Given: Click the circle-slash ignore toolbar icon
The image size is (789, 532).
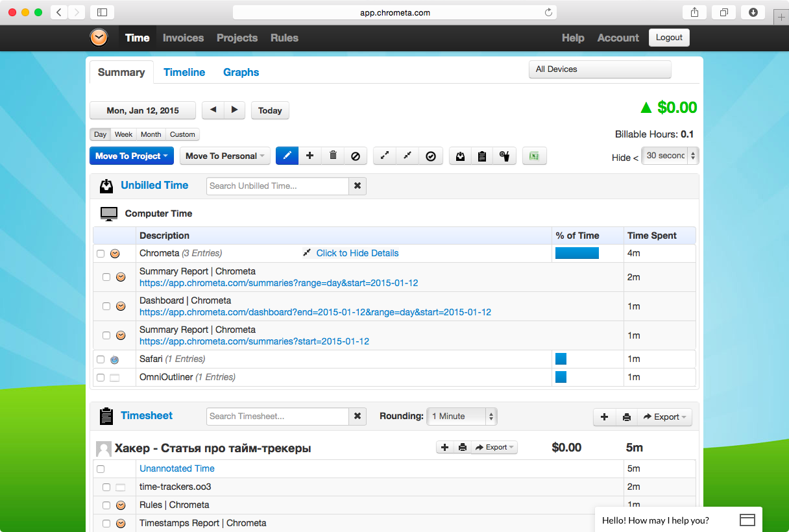Looking at the screenshot, I should pos(356,156).
